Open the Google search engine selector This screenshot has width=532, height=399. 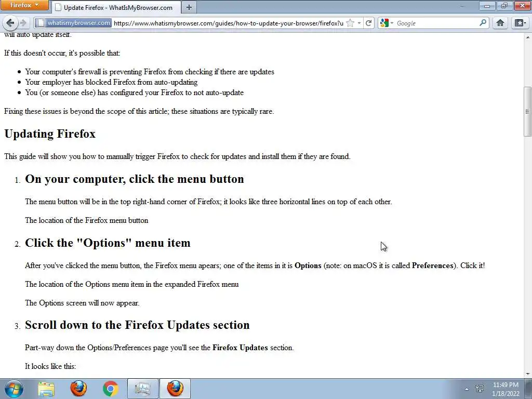[x=387, y=23]
